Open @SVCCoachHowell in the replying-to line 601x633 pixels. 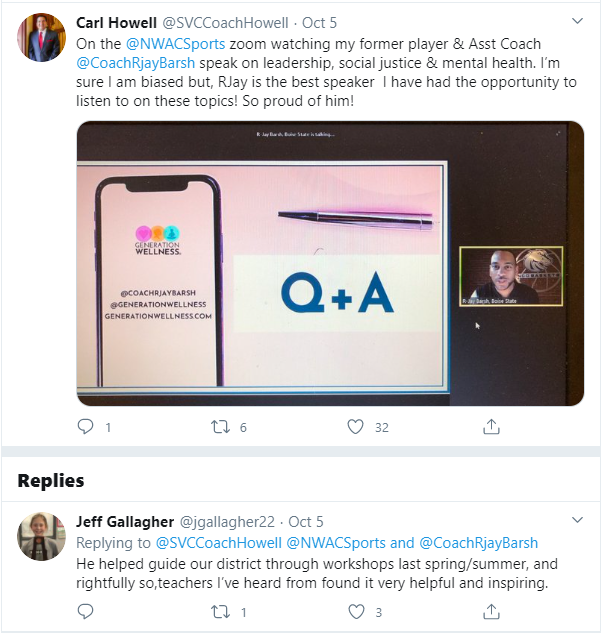click(x=219, y=543)
